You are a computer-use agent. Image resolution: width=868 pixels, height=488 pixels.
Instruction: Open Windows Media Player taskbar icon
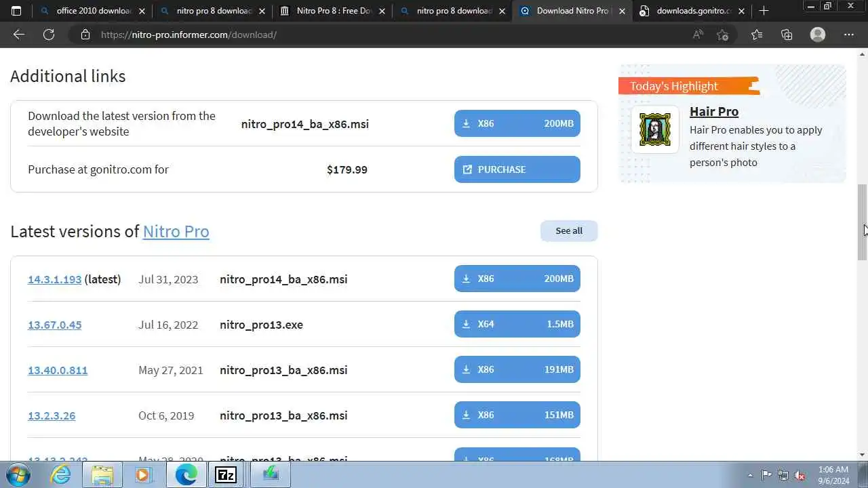[143, 475]
